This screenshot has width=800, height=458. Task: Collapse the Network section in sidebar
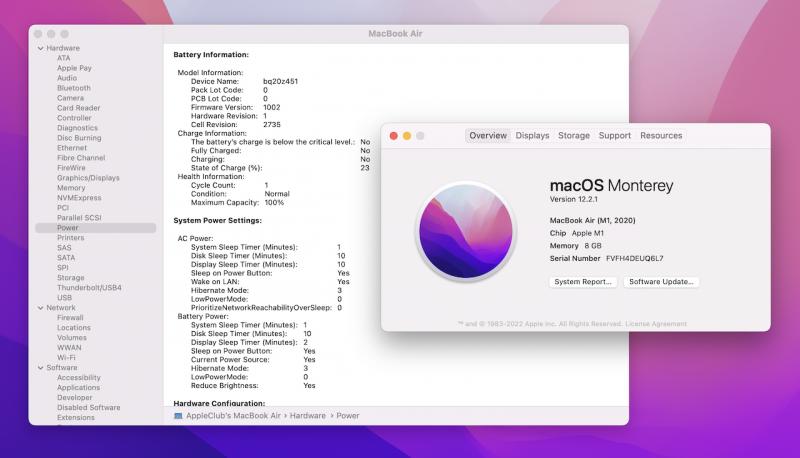(40, 308)
